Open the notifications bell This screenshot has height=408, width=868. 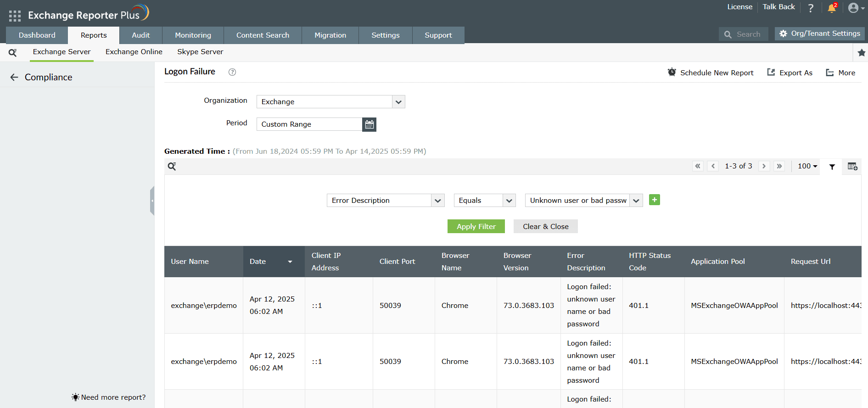click(x=832, y=8)
